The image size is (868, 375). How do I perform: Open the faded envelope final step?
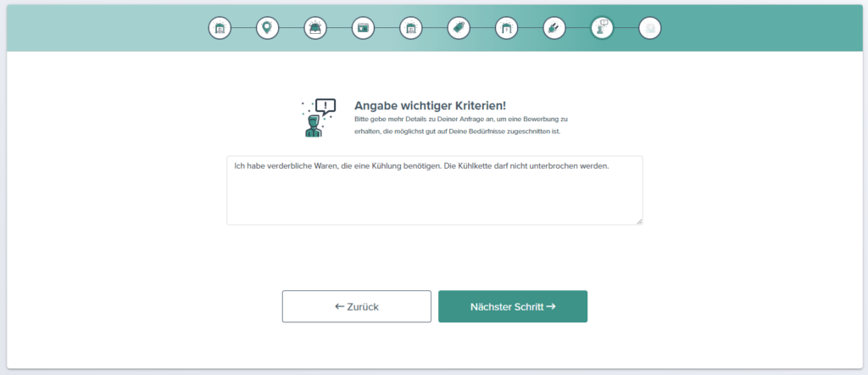click(x=650, y=28)
